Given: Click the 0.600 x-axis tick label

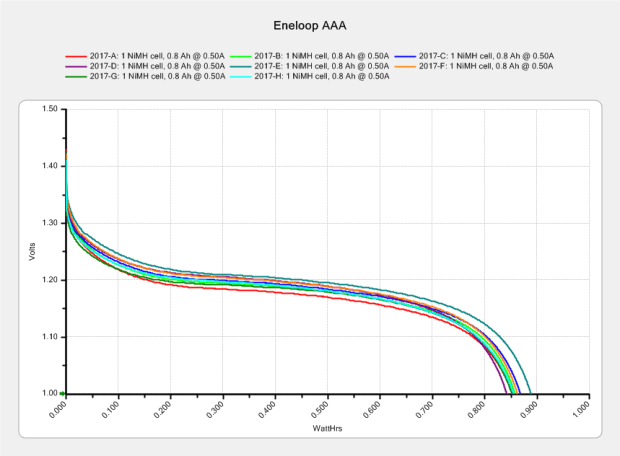Looking at the screenshot, I should tap(372, 409).
